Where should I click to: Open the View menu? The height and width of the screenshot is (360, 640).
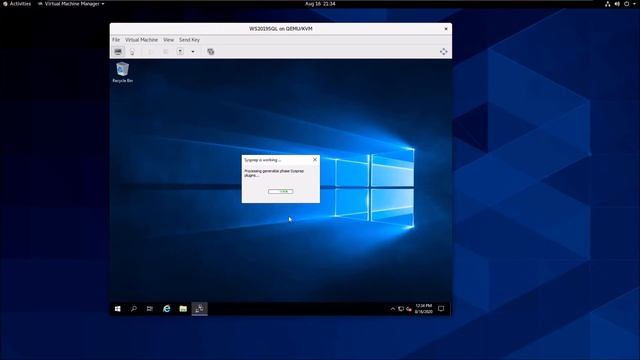168,40
